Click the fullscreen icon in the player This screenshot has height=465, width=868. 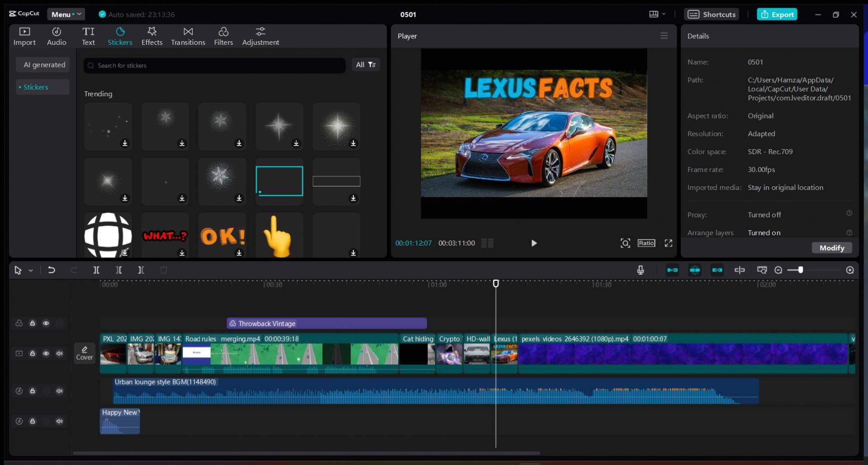click(668, 243)
